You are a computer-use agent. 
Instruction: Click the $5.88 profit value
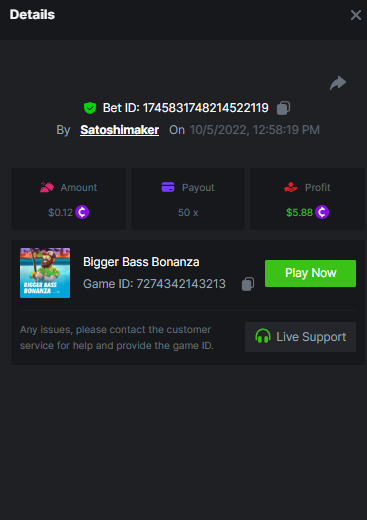[299, 212]
